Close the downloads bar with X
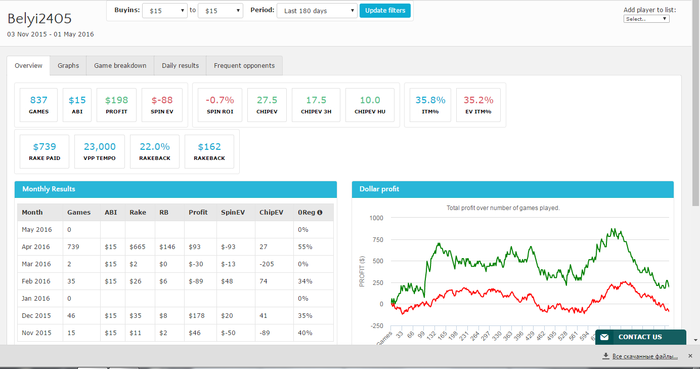This screenshot has height=369, width=700. tap(690, 356)
